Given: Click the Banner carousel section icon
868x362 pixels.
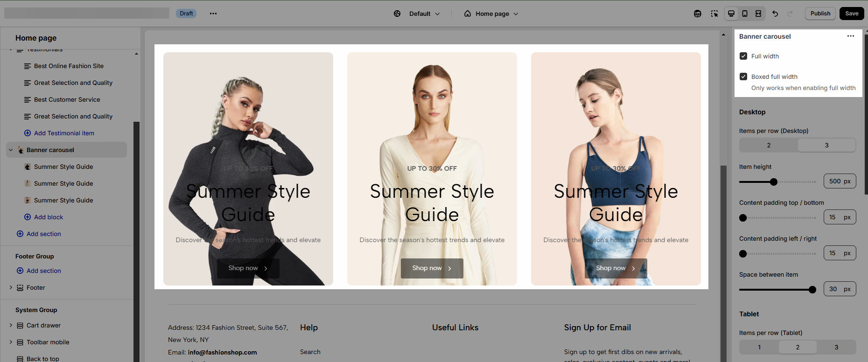Looking at the screenshot, I should [20, 150].
